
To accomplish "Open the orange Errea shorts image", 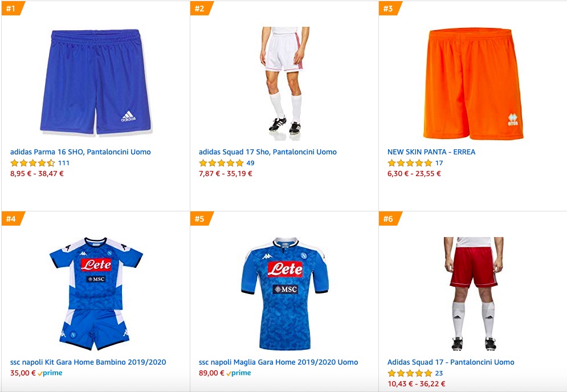I will (x=473, y=83).
